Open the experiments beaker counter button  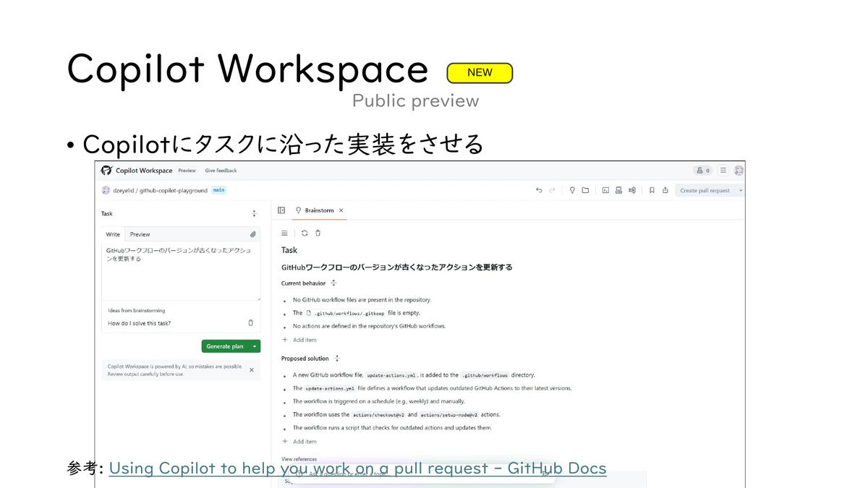tap(702, 171)
